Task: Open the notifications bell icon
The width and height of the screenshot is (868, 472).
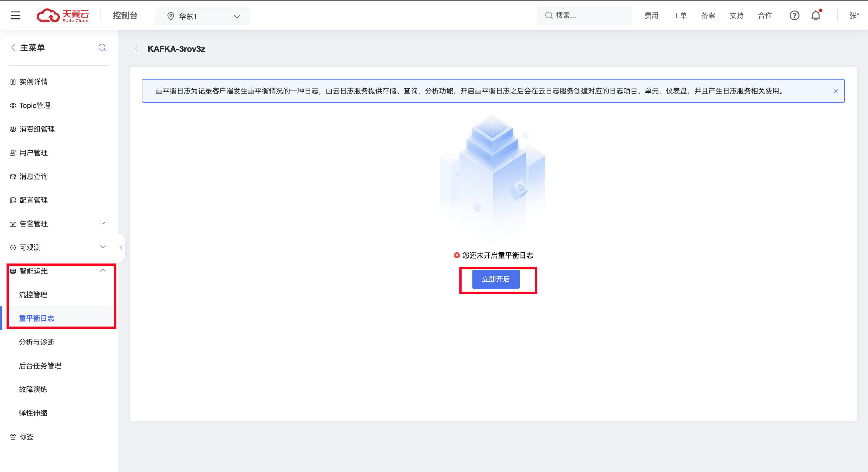Action: point(816,15)
